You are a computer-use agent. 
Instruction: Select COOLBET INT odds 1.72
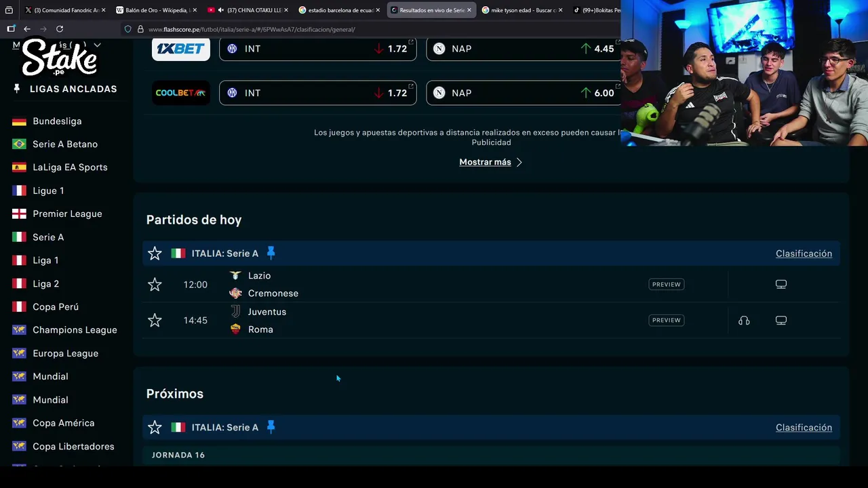point(317,93)
